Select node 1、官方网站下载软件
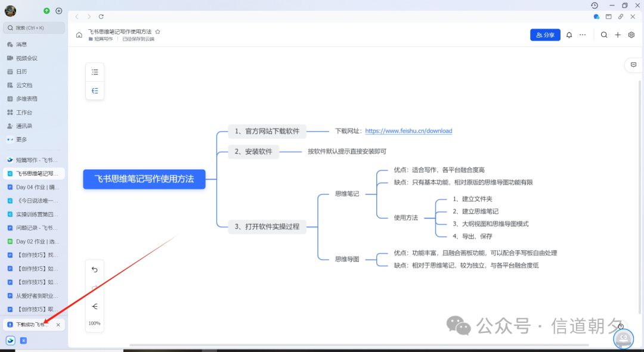Screen dimensions: 644x352 [x=267, y=131]
